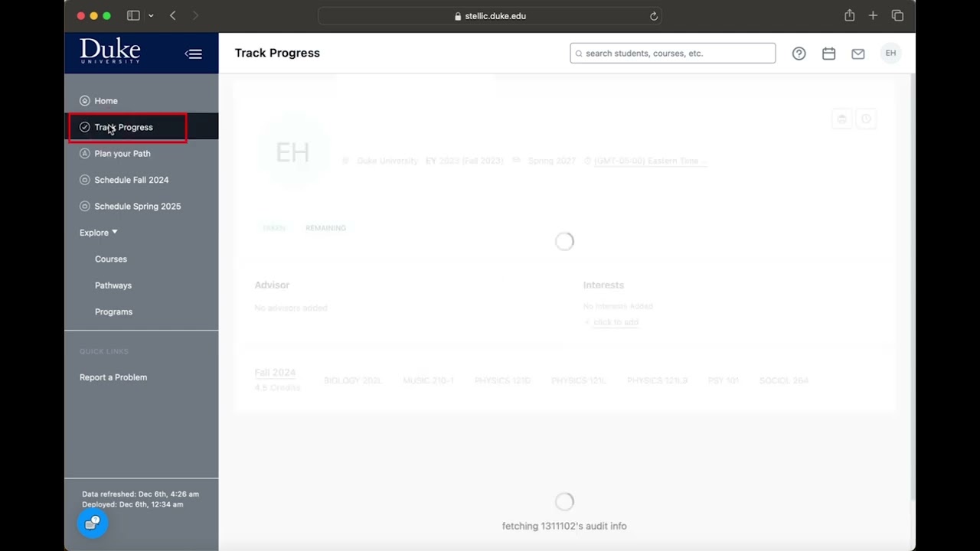Open the chat support bubble icon
The image size is (980, 551).
pyautogui.click(x=93, y=523)
